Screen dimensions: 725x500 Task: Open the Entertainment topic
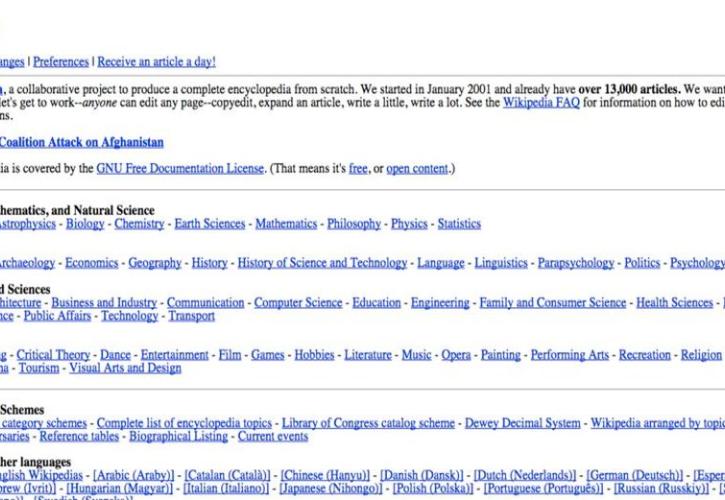click(174, 355)
